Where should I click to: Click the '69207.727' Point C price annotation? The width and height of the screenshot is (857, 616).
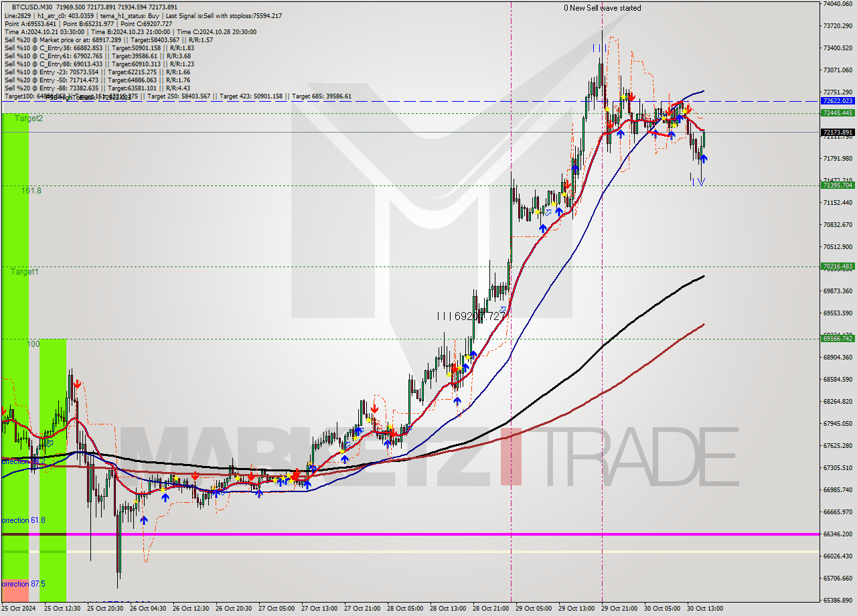coord(479,315)
